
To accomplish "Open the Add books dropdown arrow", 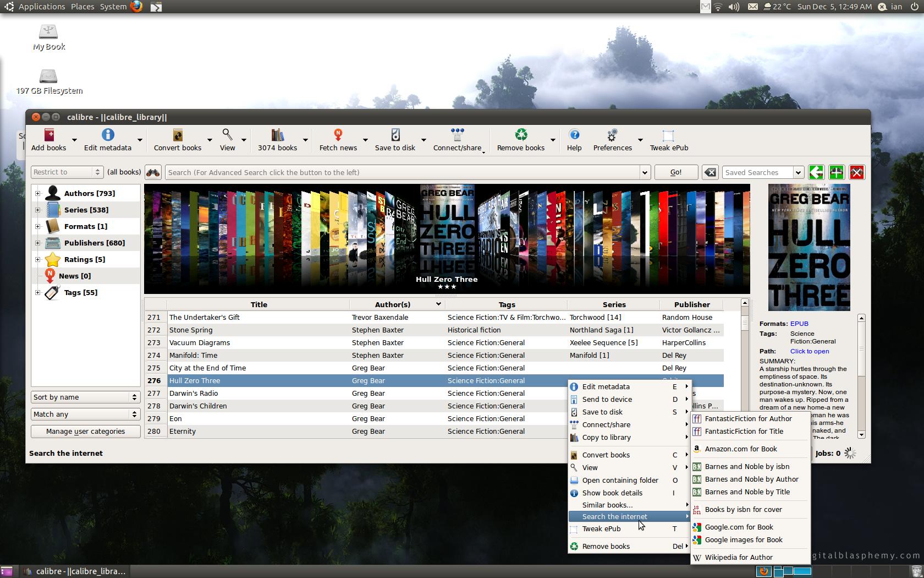I will (74, 140).
